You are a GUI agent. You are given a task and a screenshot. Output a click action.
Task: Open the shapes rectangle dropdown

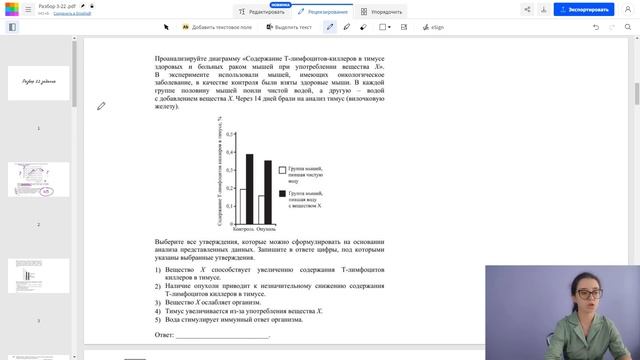click(x=384, y=27)
